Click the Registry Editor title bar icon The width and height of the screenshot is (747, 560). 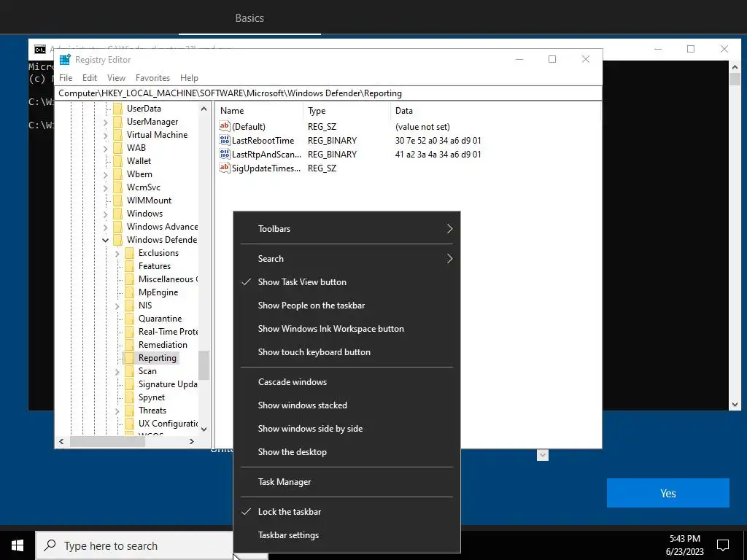tap(65, 60)
